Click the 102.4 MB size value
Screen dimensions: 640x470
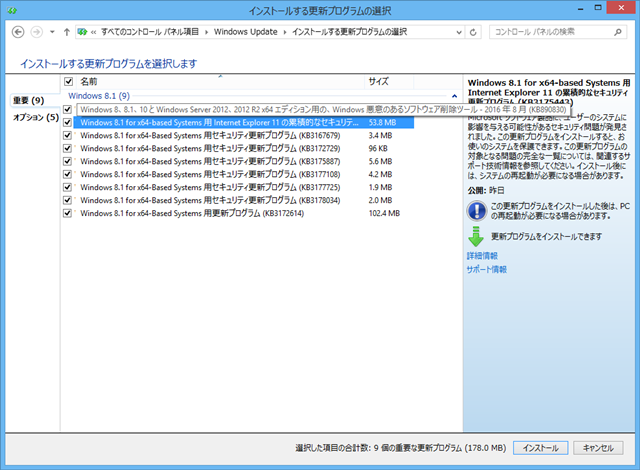(x=384, y=213)
